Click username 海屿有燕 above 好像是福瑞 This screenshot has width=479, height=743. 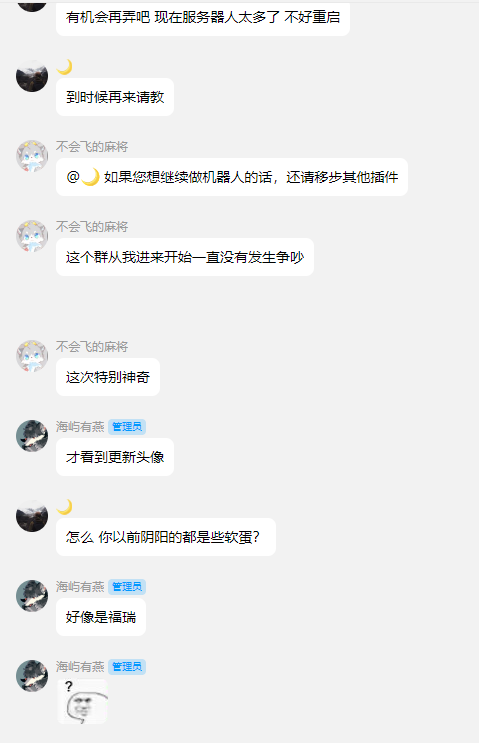[80, 587]
